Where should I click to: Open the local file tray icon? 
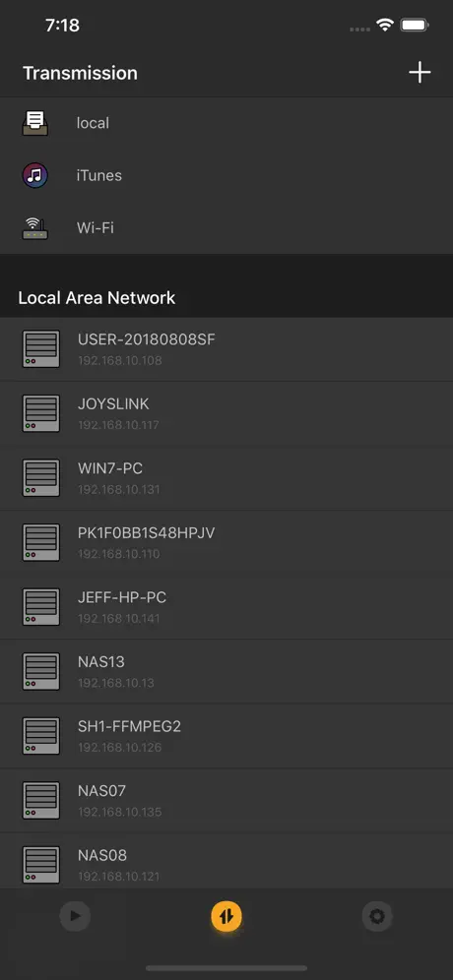(x=35, y=123)
